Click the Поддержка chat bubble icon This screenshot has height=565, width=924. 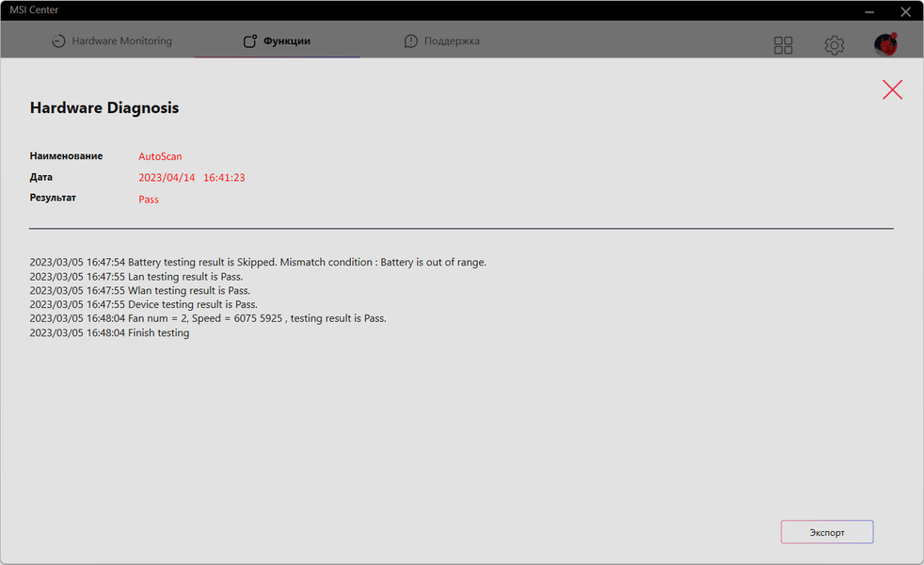coord(411,40)
